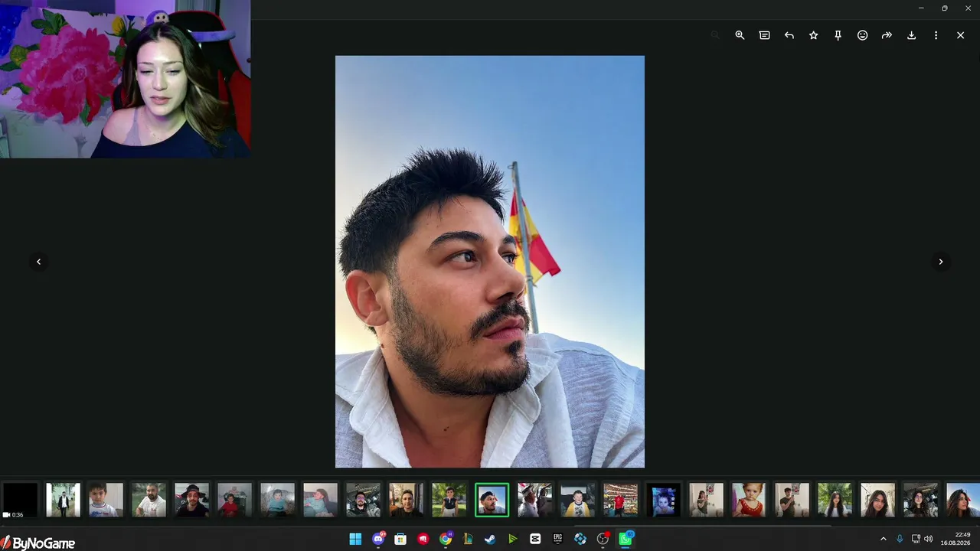Open Steam from the taskbar
The height and width of the screenshot is (551, 980).
coord(490,539)
